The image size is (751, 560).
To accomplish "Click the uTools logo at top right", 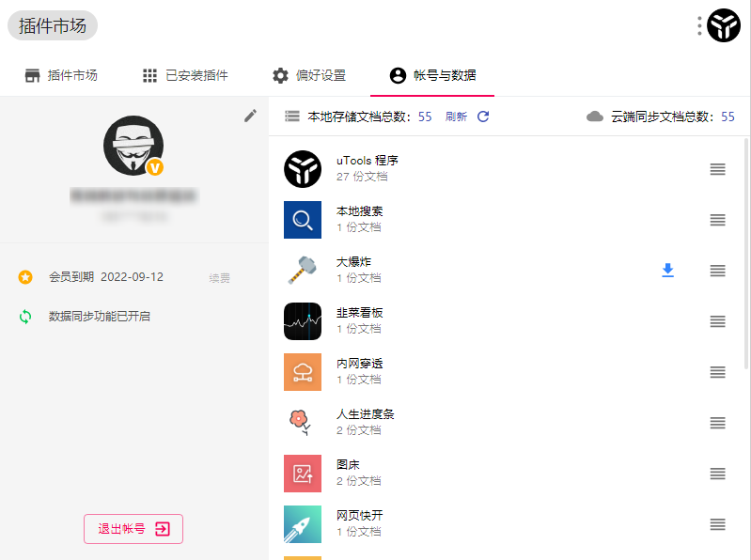I will (724, 25).
